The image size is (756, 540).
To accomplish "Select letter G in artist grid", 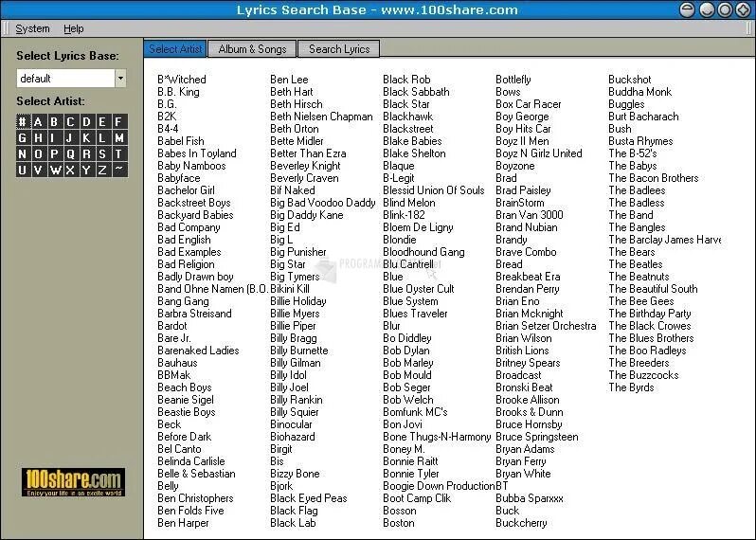I will pyautogui.click(x=22, y=138).
